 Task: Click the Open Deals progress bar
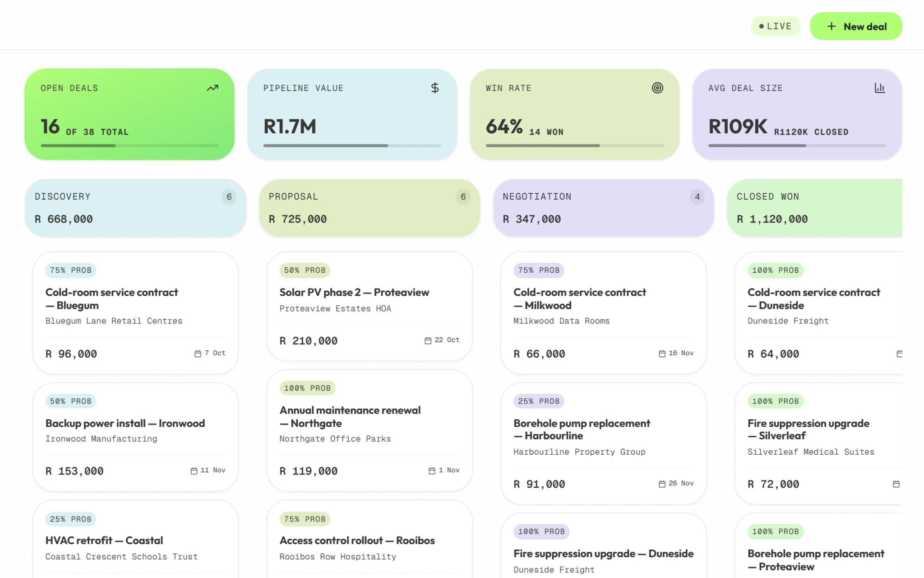(x=129, y=145)
